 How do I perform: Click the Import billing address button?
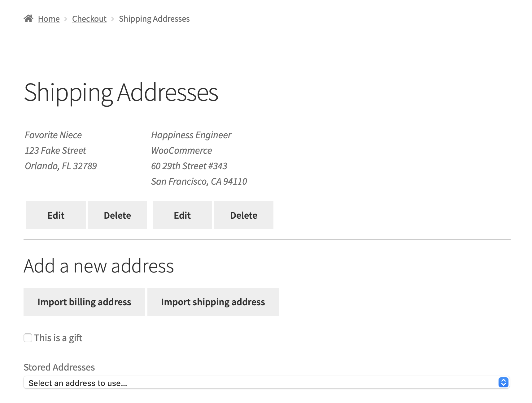coord(84,302)
